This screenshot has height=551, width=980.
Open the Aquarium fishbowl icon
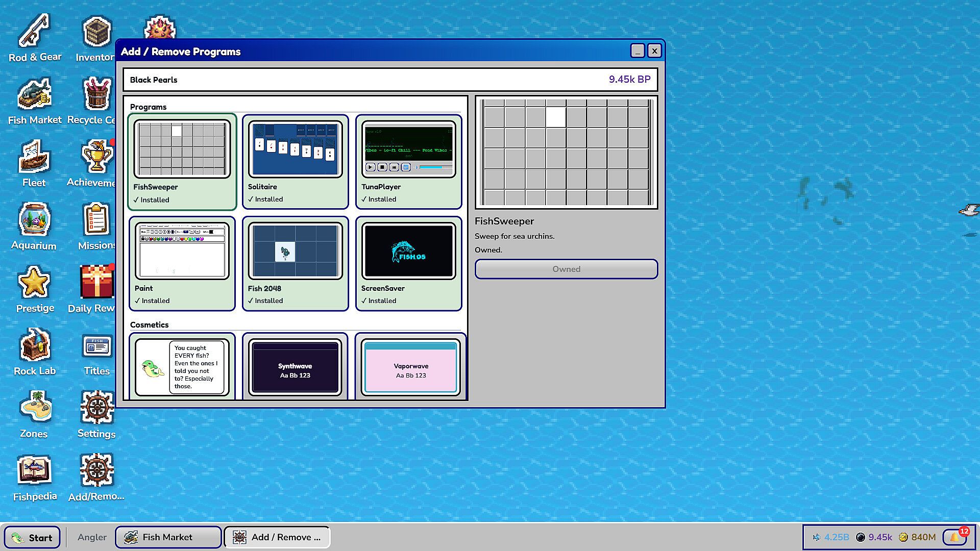pyautogui.click(x=34, y=227)
